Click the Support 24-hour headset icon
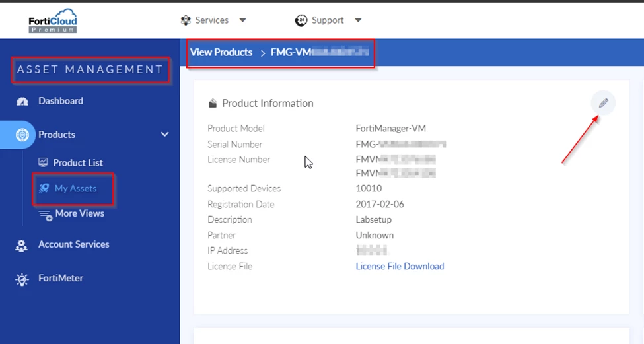Viewport: 644px width, 344px height. click(301, 20)
